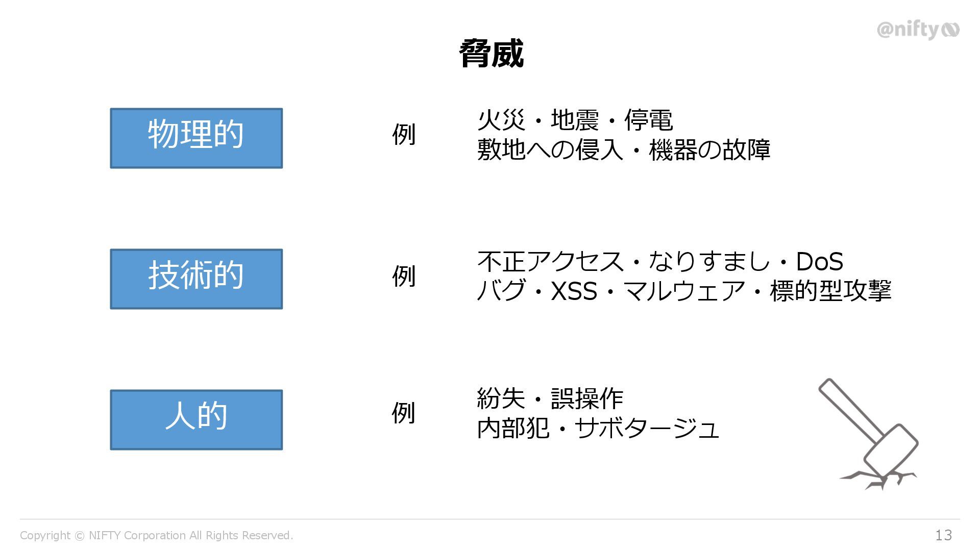Click the blue 物理的 box
The image size is (980, 551).
coord(196,138)
